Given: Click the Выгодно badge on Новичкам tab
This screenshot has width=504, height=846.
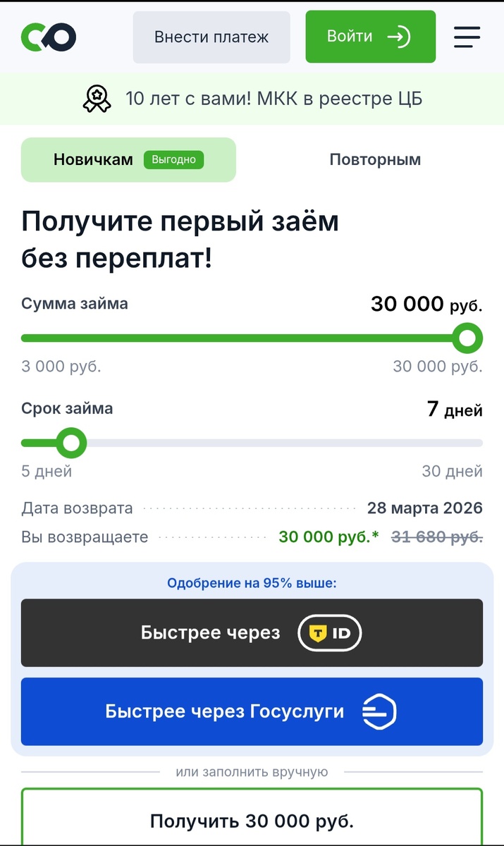Looking at the screenshot, I should [x=174, y=159].
